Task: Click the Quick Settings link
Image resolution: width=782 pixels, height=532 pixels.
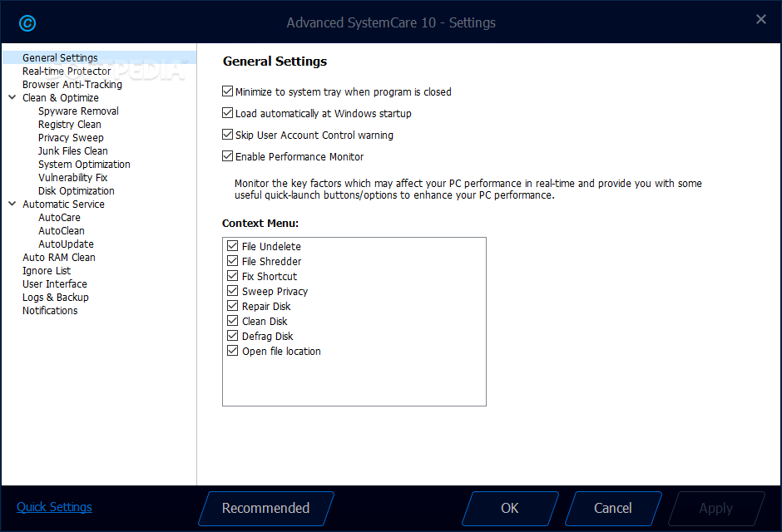Action: (54, 507)
